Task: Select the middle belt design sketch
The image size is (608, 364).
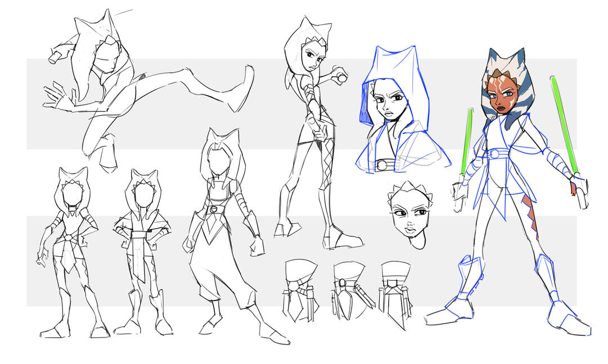Action: tap(349, 289)
